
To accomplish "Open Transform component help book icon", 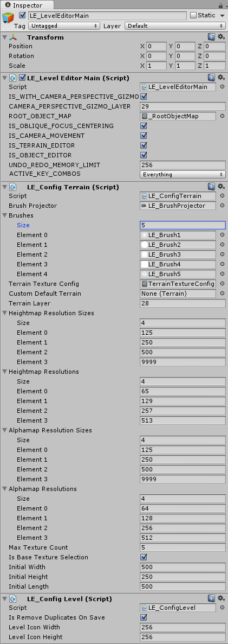I will 211,37.
